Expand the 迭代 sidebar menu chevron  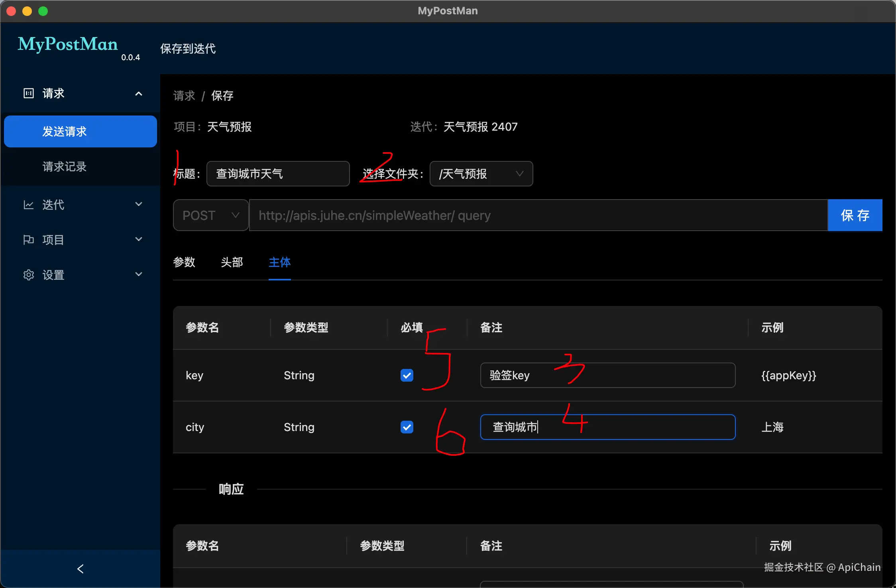[139, 204]
